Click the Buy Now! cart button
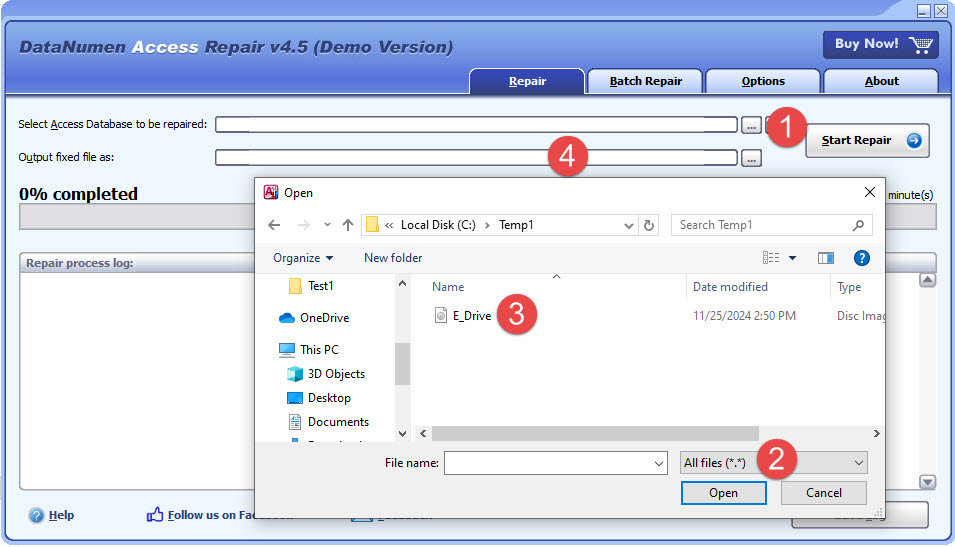Image resolution: width=955 pixels, height=547 pixels. pos(881,44)
